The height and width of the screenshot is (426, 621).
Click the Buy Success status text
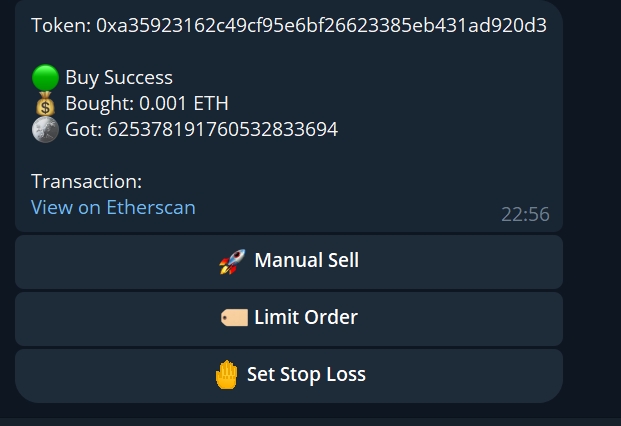[119, 78]
